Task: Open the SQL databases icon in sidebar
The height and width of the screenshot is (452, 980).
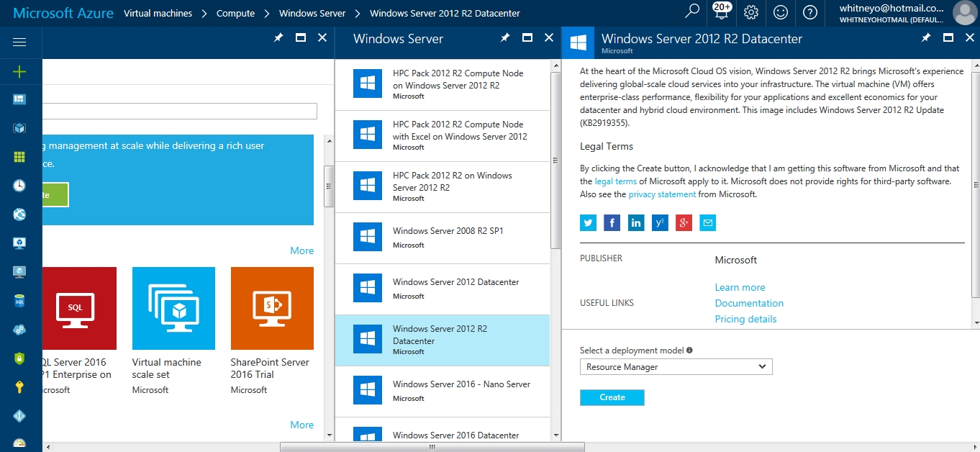Action: tap(19, 301)
